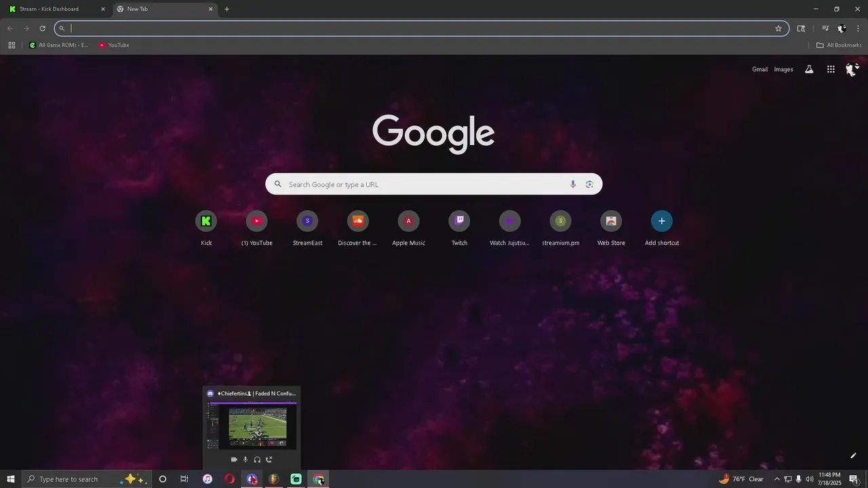The image size is (868, 488).
Task: Open the (1) YouTube shortcut tile
Action: click(256, 228)
